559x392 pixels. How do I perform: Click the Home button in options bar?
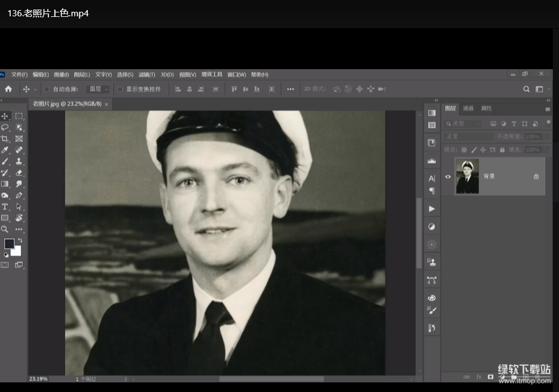[8, 89]
